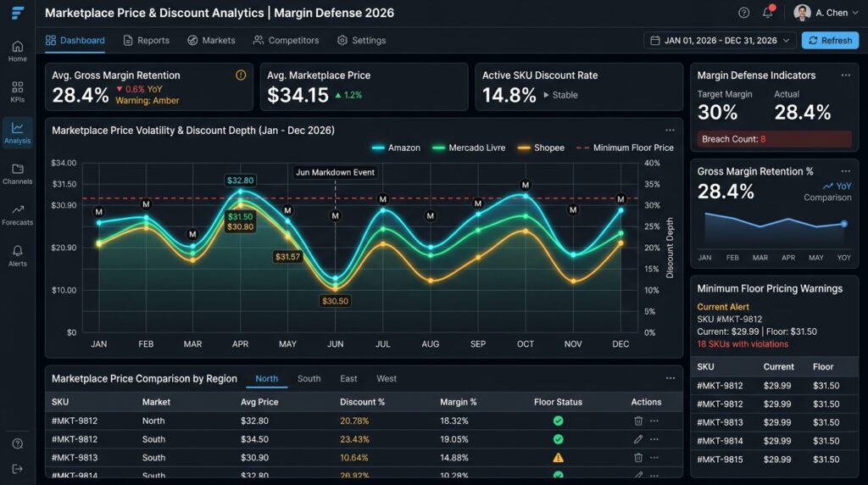868x485 pixels.
Task: Open the Price Comparison by Region options menu
Action: (670, 378)
